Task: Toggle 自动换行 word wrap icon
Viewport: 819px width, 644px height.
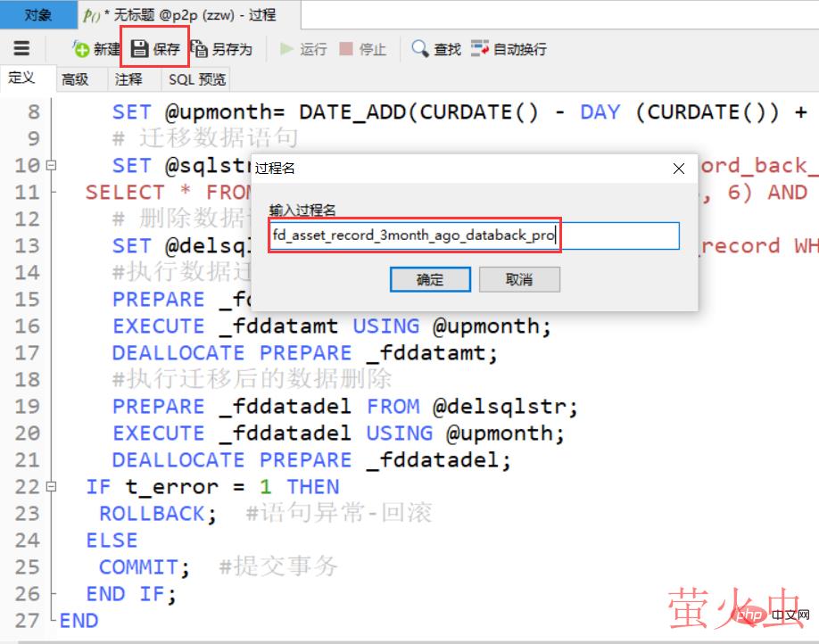Action: tap(479, 48)
